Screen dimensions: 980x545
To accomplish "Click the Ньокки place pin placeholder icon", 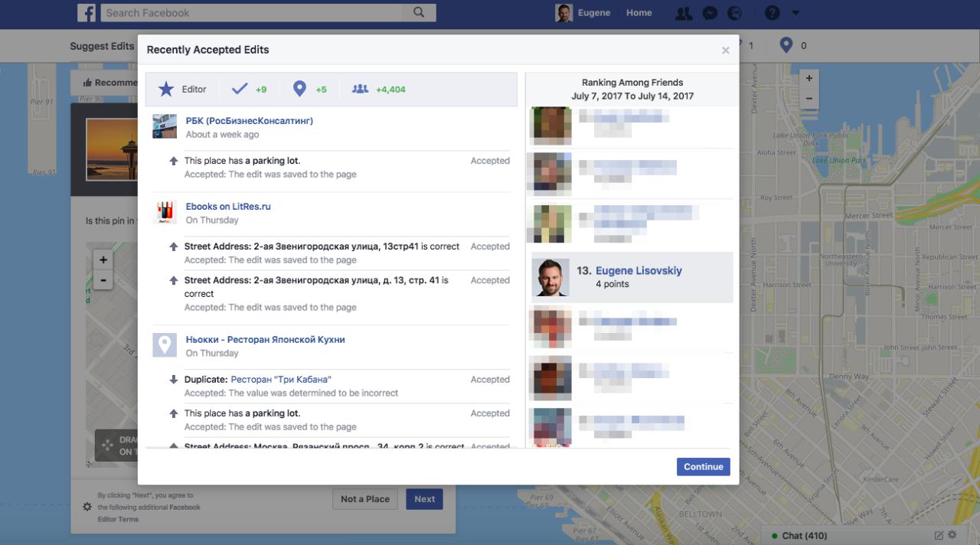I will pyautogui.click(x=165, y=344).
